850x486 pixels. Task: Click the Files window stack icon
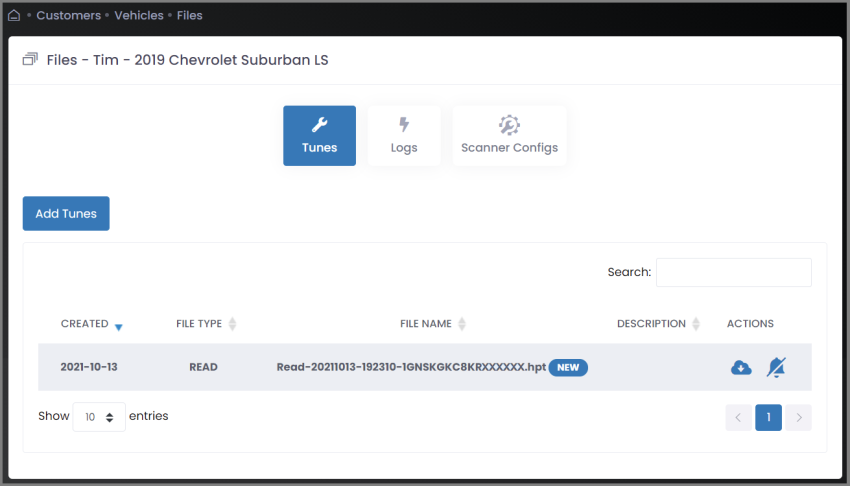coord(30,60)
